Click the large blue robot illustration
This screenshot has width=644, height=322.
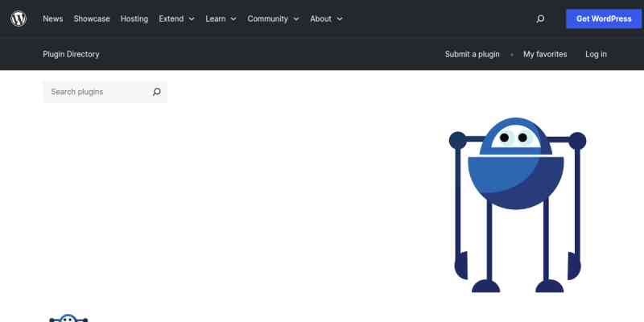518,205
